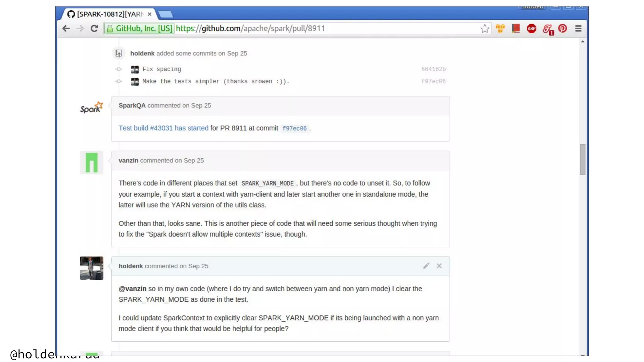Screen dimensions: 644x362
Task: Click the red bookmark extension icon
Action: (516, 29)
